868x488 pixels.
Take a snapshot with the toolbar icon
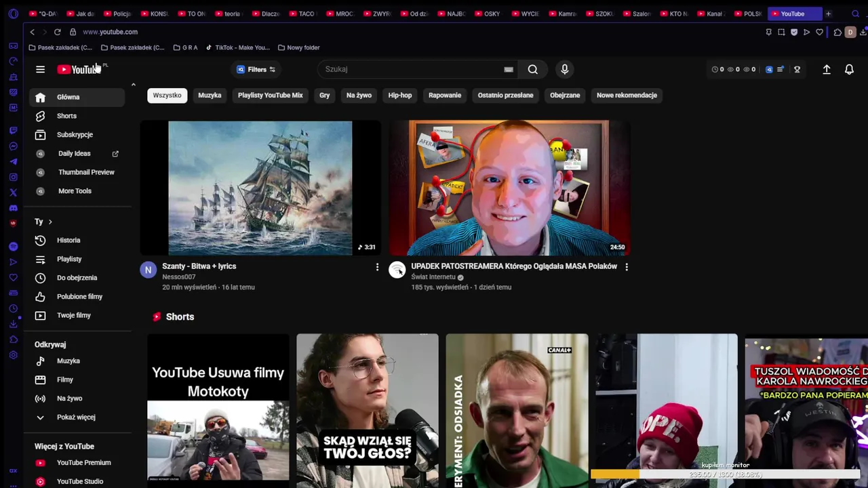(x=781, y=32)
